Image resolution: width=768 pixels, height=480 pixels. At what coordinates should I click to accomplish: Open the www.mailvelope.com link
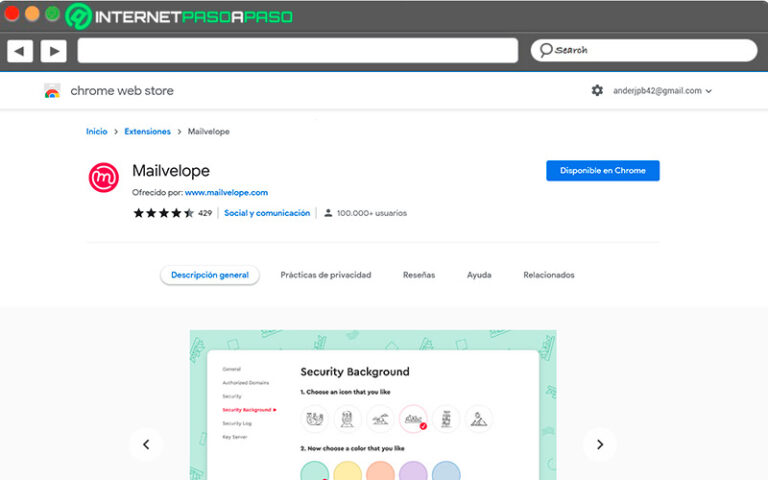226,192
